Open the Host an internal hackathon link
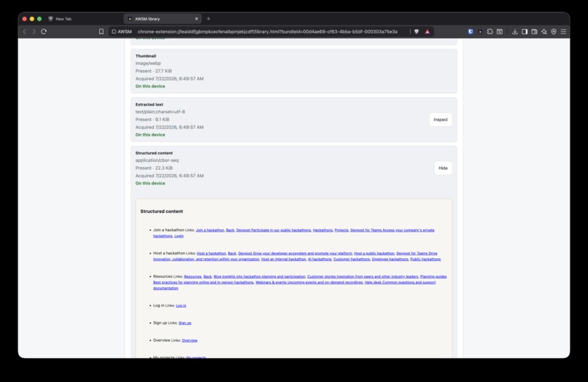588x382 pixels. point(284,259)
